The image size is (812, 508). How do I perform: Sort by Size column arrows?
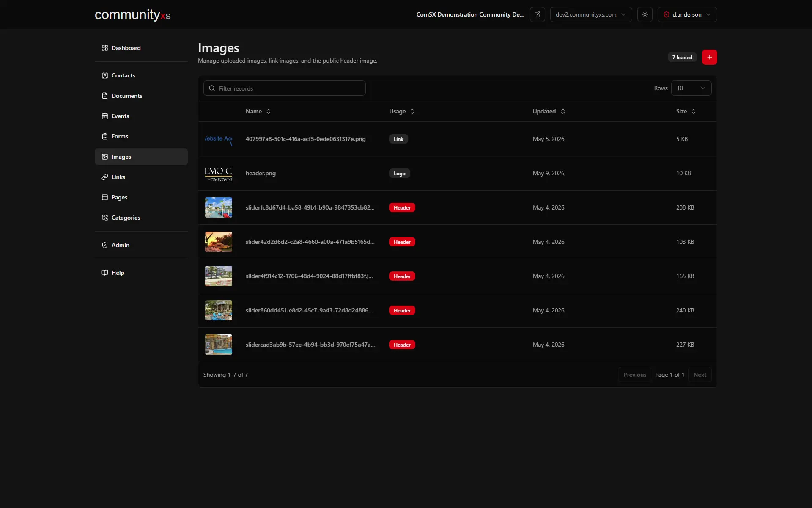coord(694,111)
